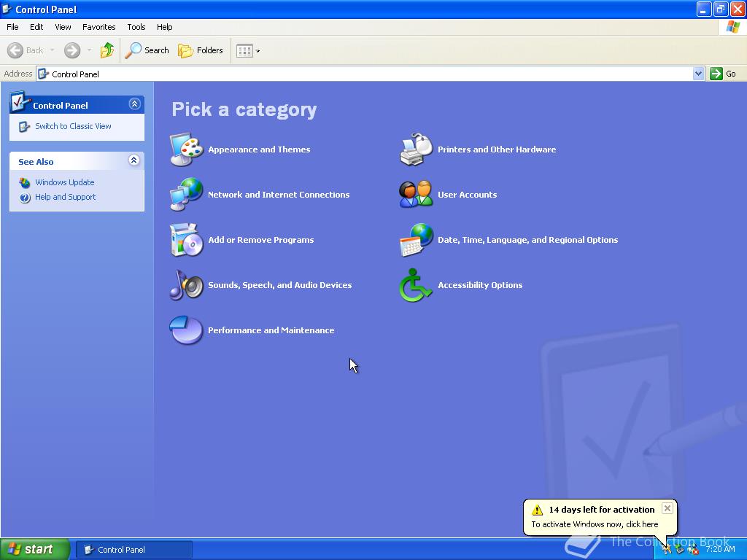Open the Sounds, Speech, and Audio Devices icon

pos(186,285)
